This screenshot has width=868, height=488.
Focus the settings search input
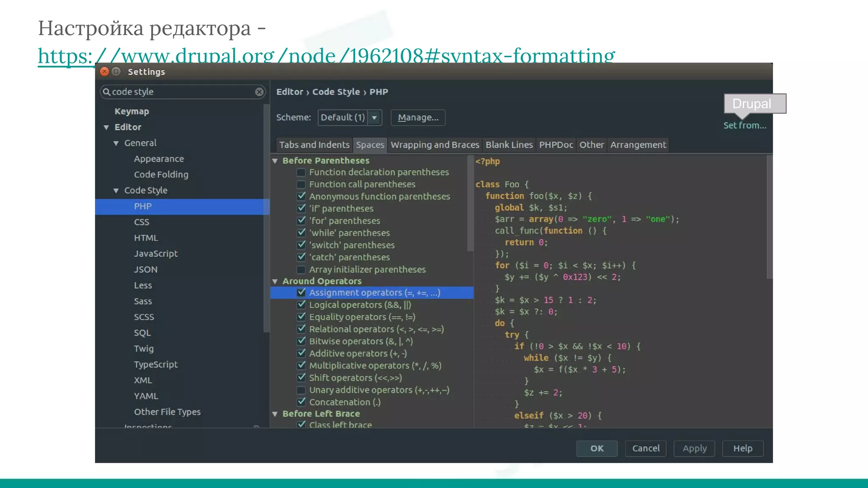(182, 92)
